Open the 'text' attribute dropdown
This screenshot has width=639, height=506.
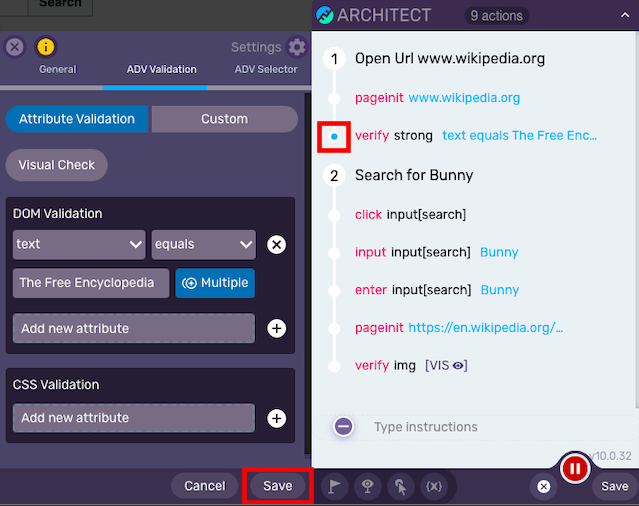tap(79, 244)
